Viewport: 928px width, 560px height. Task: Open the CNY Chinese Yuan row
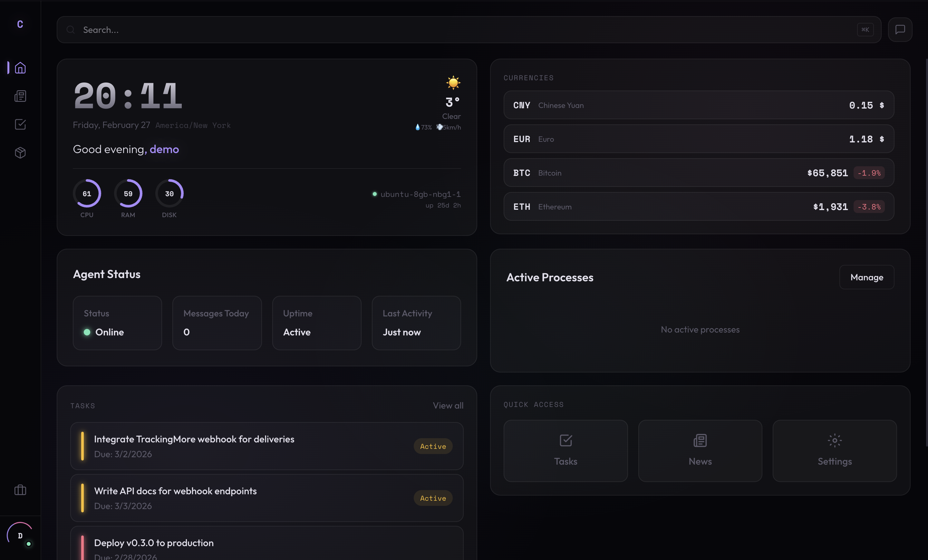click(699, 105)
